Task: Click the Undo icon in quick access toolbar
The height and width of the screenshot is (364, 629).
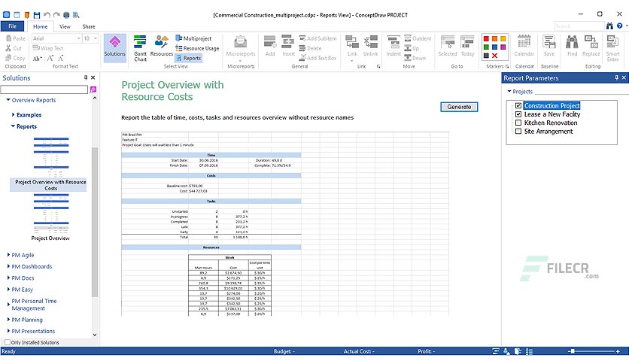Action: [x=47, y=15]
